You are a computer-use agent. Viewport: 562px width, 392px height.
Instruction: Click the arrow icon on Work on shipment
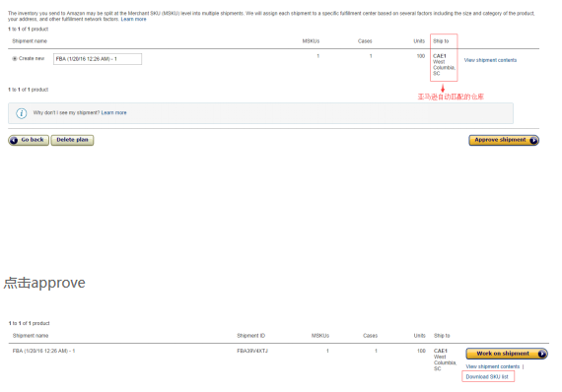(x=542, y=354)
